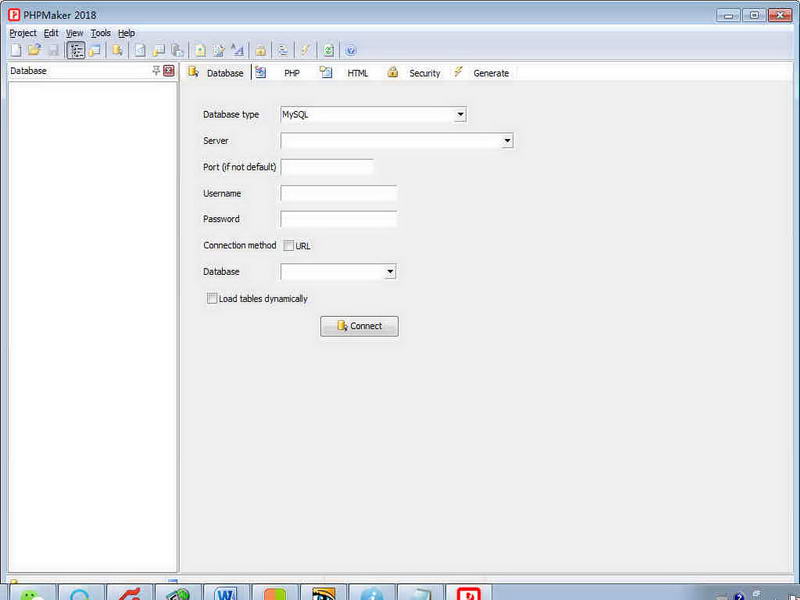Click the page with pencil toolbar icon
The width and height of the screenshot is (800, 600).
(x=219, y=50)
